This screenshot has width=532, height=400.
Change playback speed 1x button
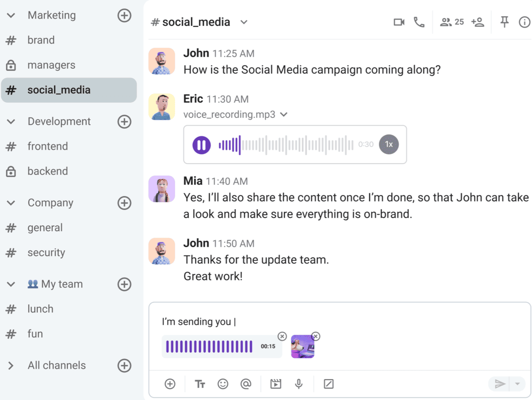(389, 145)
